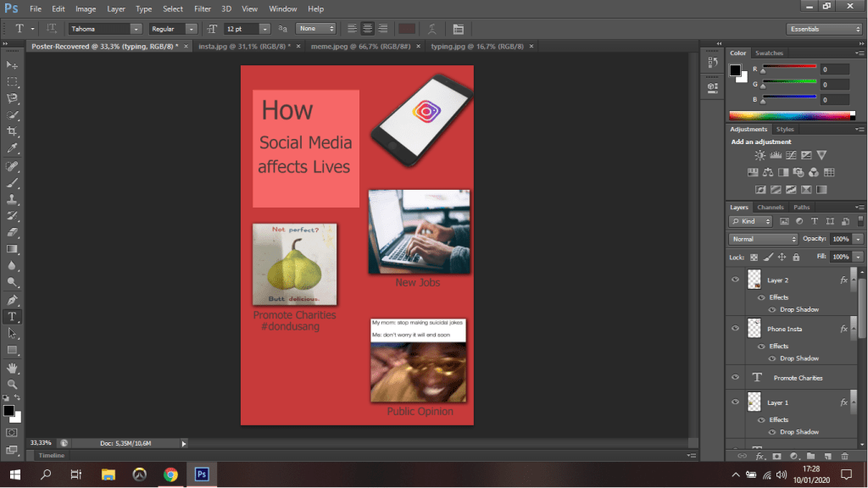Click the font size input field
The height and width of the screenshot is (488, 868).
[242, 29]
